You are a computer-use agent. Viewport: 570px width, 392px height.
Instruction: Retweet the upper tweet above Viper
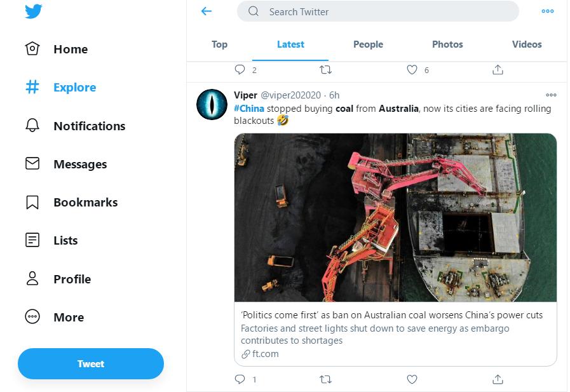pos(325,70)
